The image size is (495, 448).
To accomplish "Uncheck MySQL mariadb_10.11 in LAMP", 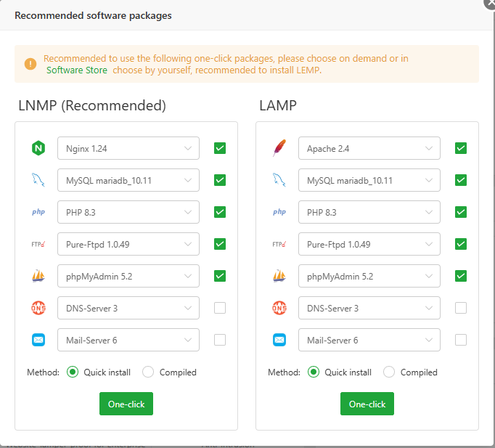I will coord(461,180).
